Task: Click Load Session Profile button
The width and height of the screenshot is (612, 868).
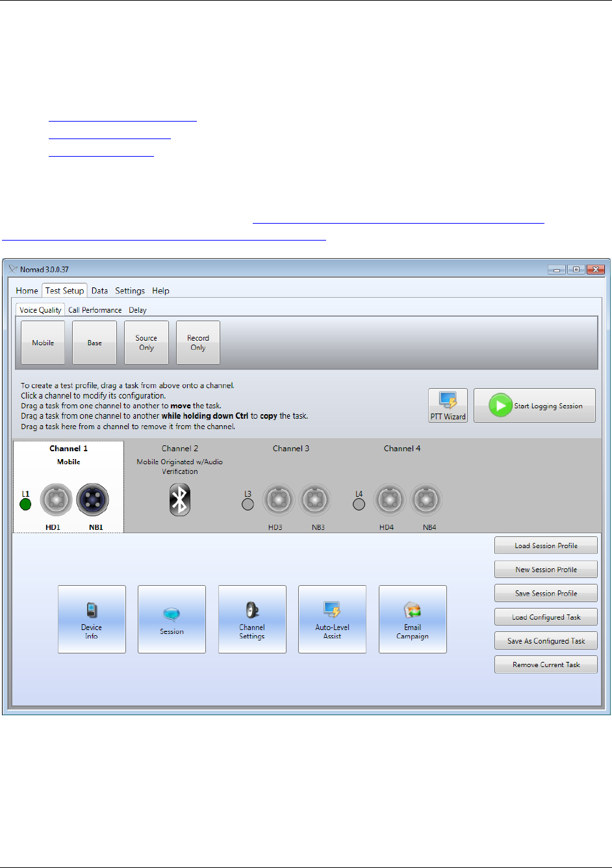Action: point(546,546)
